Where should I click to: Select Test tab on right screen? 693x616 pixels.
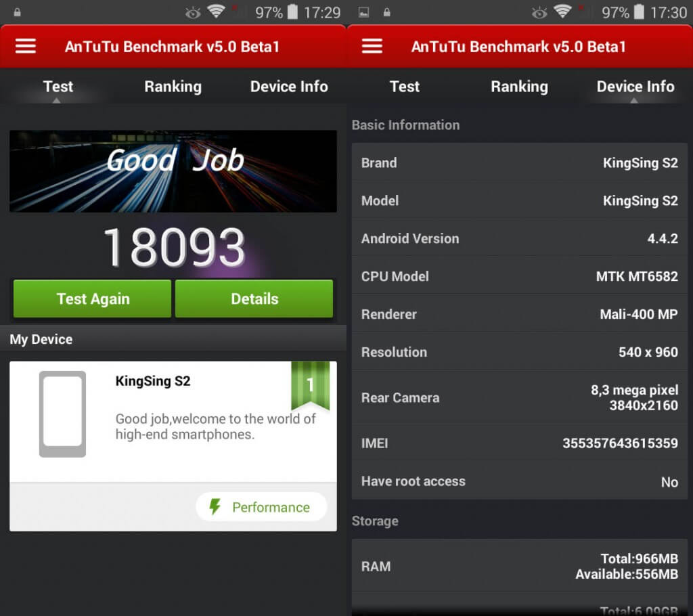[x=405, y=87]
